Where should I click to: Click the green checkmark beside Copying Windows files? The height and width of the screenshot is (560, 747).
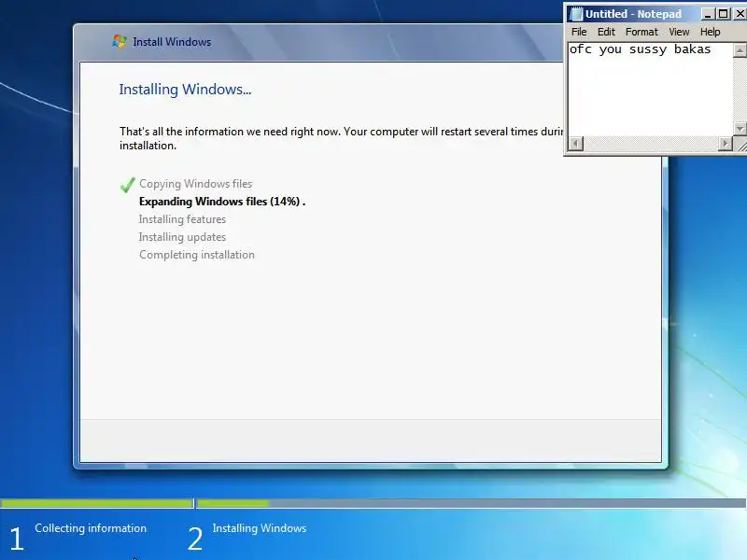[127, 185]
